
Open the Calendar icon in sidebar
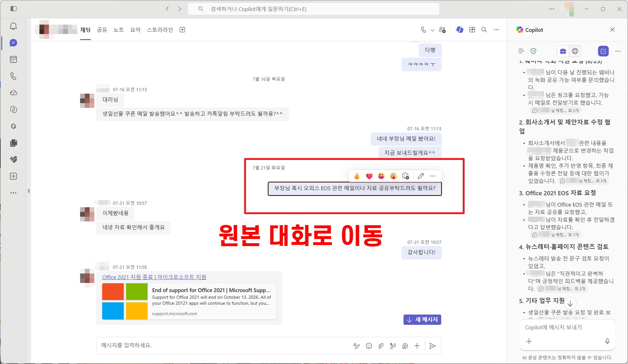click(x=13, y=60)
